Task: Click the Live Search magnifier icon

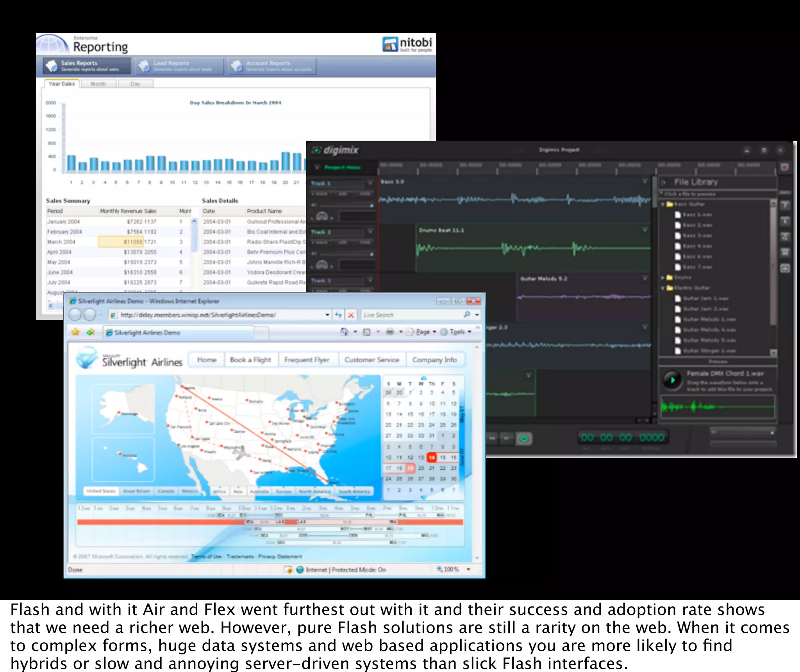Action: pos(467,315)
